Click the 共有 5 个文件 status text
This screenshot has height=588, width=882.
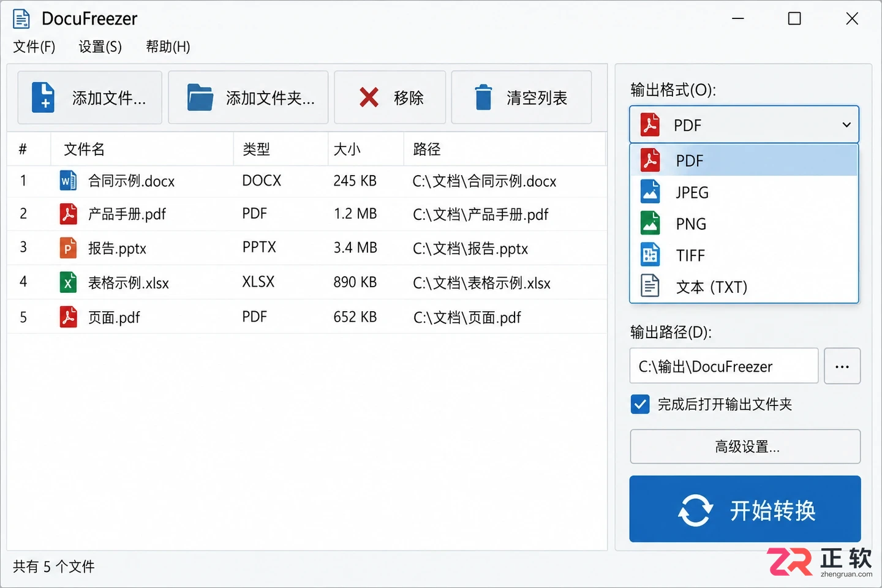(x=54, y=567)
